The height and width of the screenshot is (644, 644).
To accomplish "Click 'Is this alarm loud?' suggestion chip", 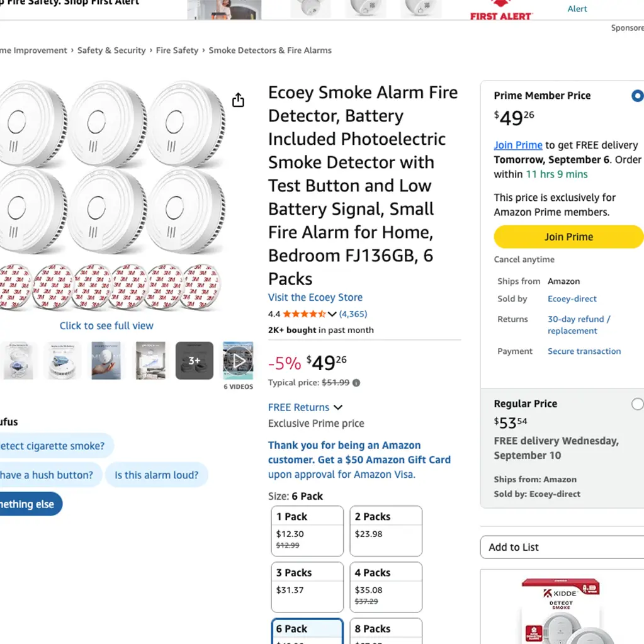I will pos(156,475).
